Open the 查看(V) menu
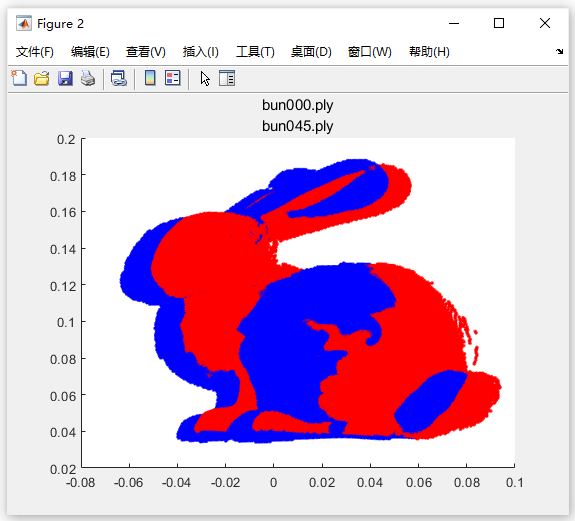The image size is (575, 521). pyautogui.click(x=146, y=52)
